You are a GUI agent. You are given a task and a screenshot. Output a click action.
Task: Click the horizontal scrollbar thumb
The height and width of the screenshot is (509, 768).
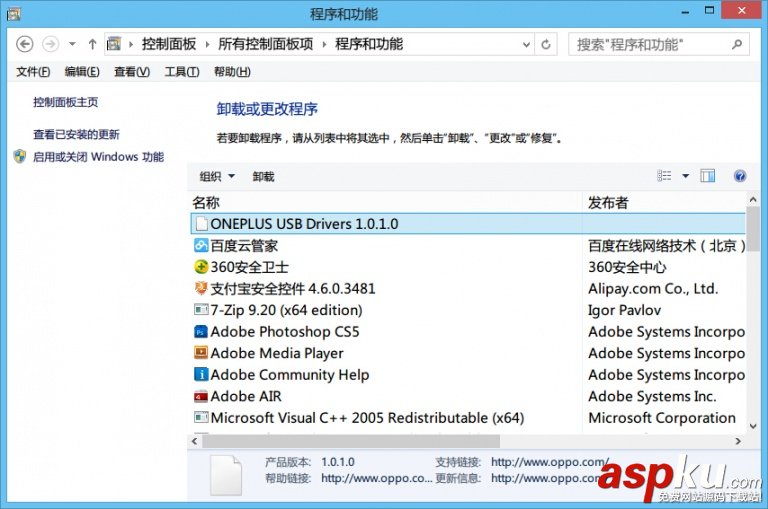351,441
